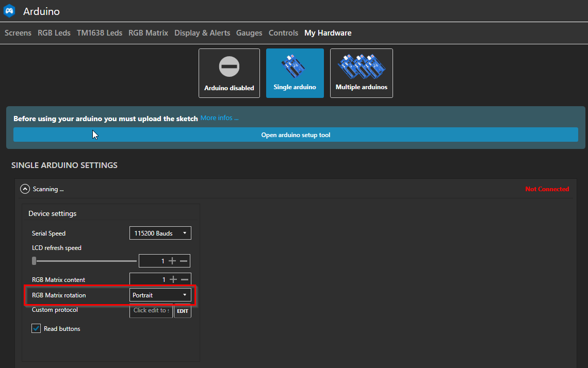Decrement RGB Matrix content value
The height and width of the screenshot is (368, 588).
[x=185, y=279]
